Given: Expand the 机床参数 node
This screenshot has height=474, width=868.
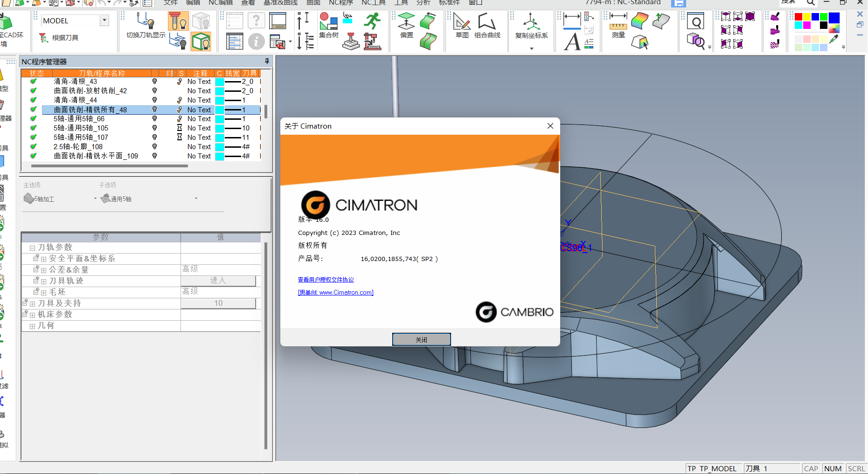Looking at the screenshot, I should 32,315.
